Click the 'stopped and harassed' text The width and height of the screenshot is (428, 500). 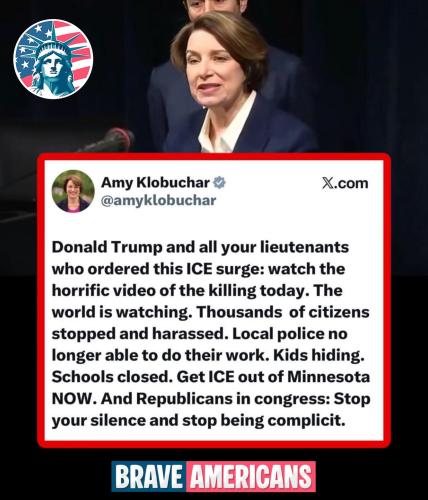point(139,334)
